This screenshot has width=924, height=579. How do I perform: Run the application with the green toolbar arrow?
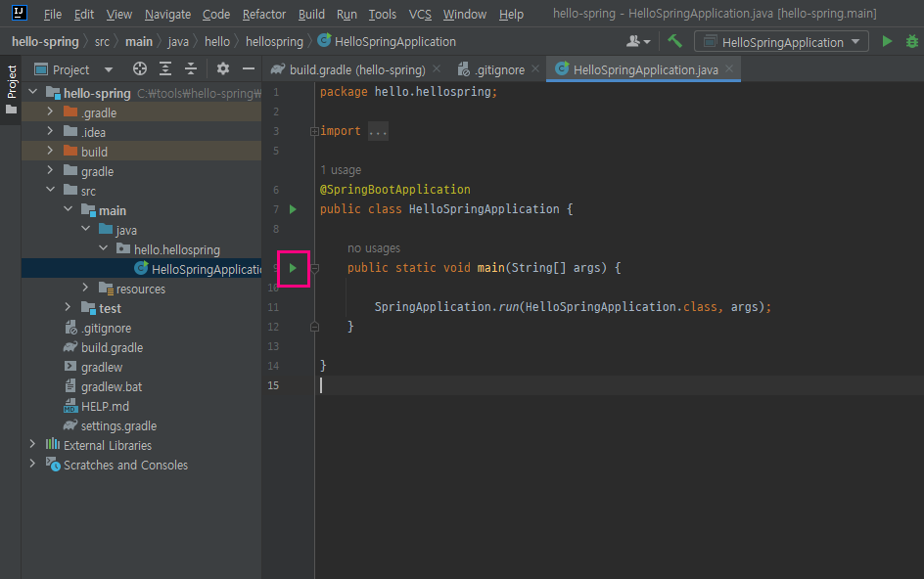887,42
